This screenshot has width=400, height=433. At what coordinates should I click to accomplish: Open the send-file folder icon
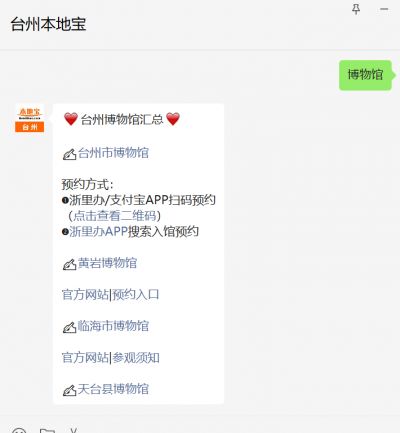coord(47,430)
